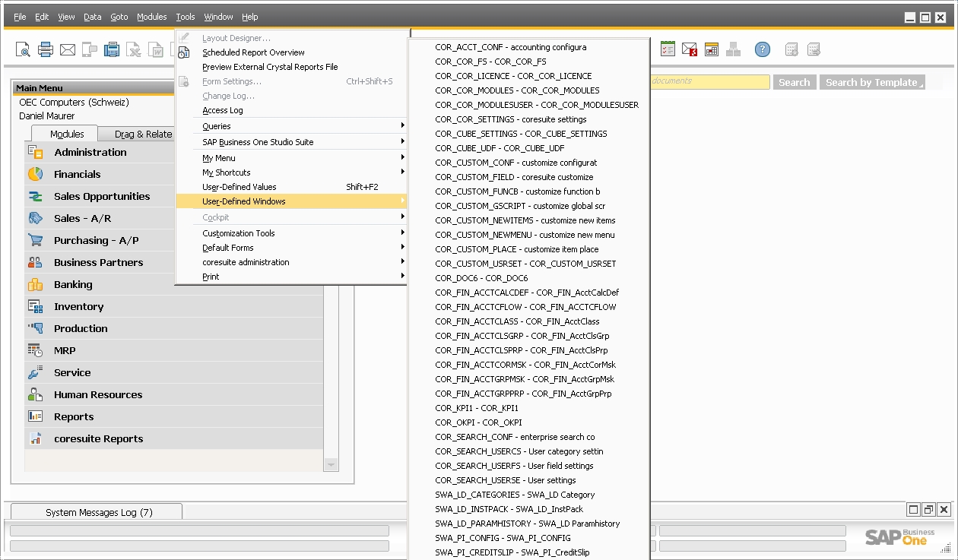958x560 pixels.
Task: Expand the My Menu submenu
Action: click(292, 158)
